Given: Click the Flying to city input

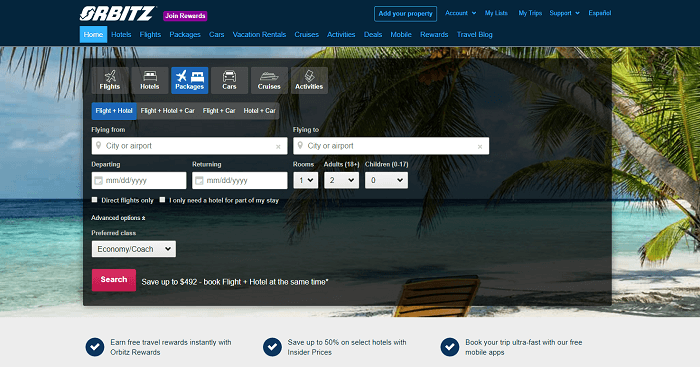Looking at the screenshot, I should point(391,146).
